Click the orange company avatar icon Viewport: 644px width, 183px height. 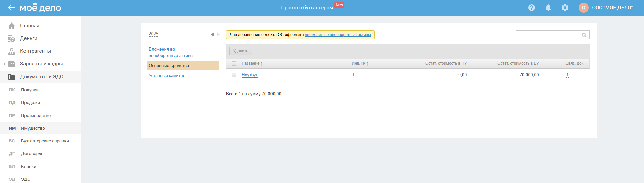pyautogui.click(x=584, y=8)
